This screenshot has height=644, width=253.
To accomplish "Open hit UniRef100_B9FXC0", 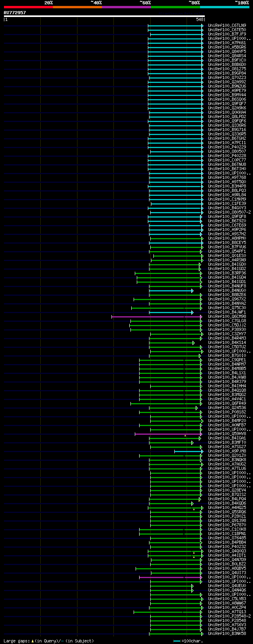I will pyautogui.click(x=227, y=60).
